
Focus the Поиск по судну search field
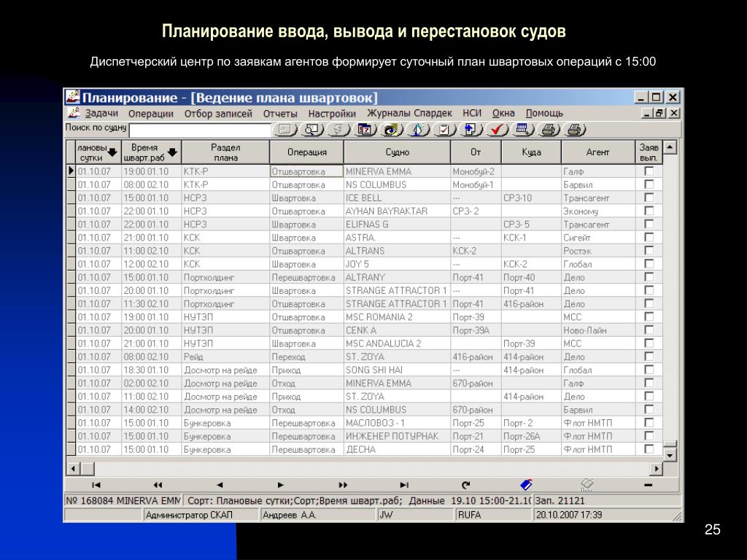[x=200, y=130]
